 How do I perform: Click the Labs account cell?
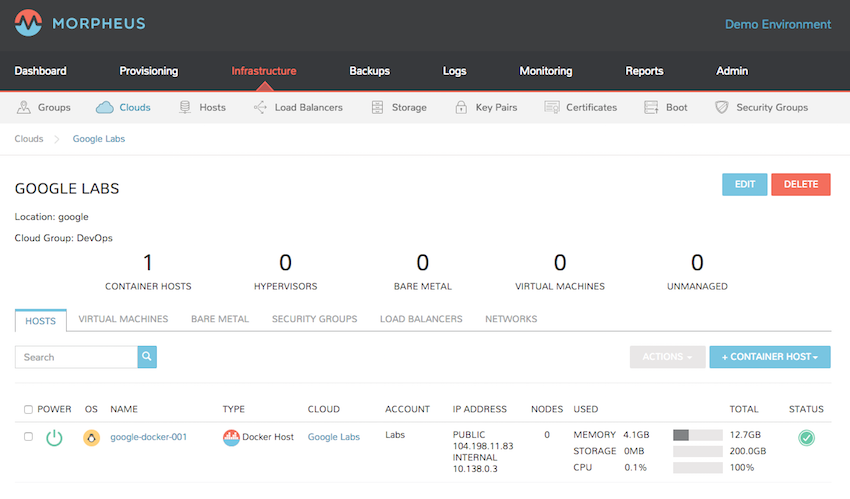[x=395, y=435]
